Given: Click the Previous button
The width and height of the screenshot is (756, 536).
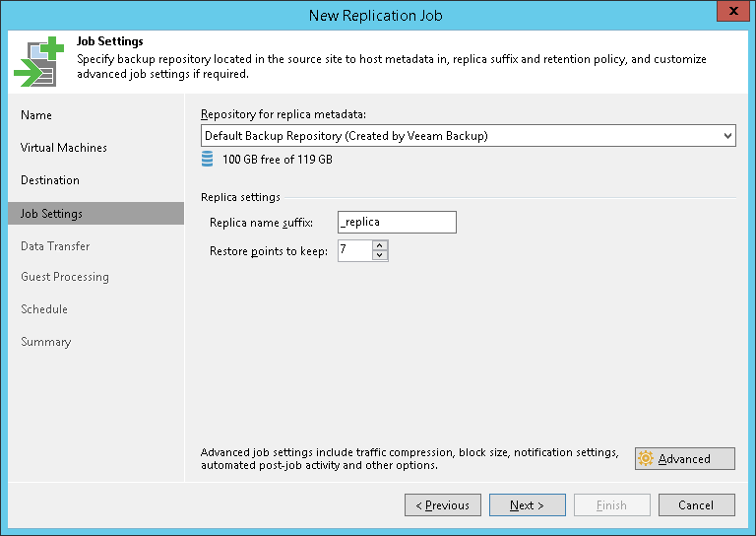Looking at the screenshot, I should [x=442, y=505].
